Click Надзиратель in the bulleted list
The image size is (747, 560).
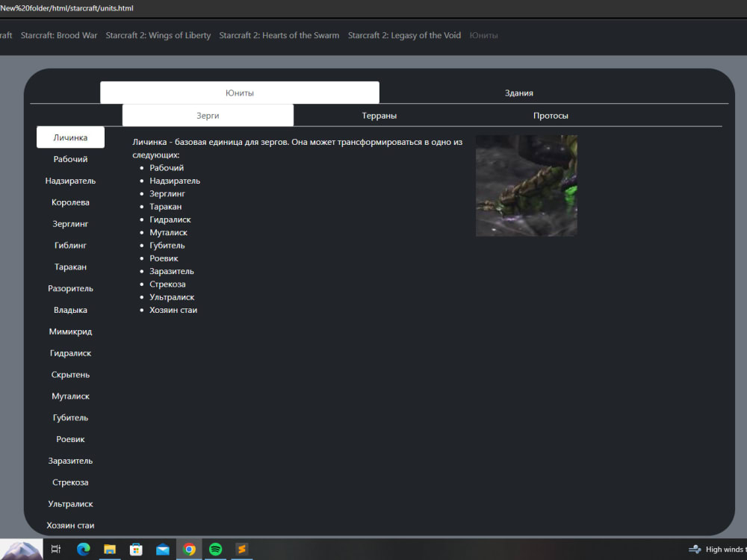tap(175, 181)
